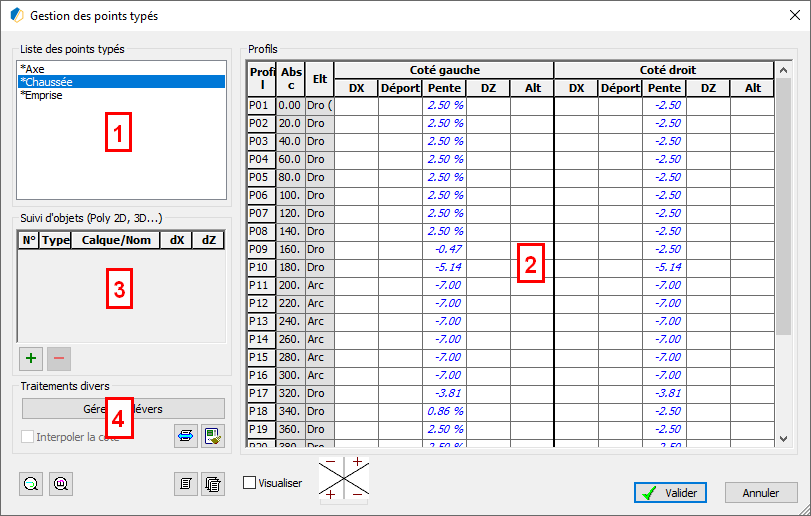The width and height of the screenshot is (811, 516).
Task: Click the green zoom magnifier icon
Action: [32, 483]
